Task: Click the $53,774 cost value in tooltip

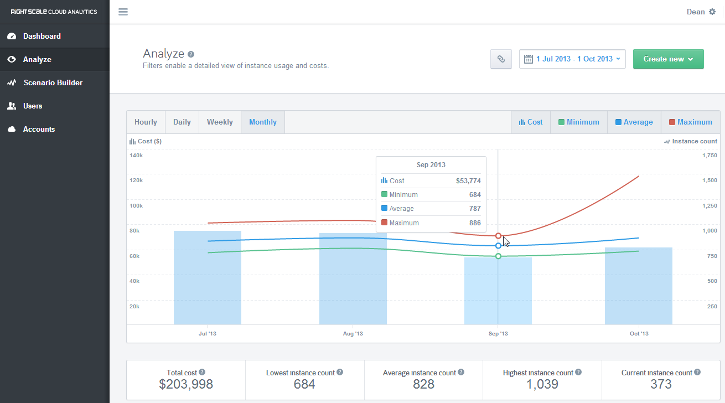Action: (x=468, y=181)
